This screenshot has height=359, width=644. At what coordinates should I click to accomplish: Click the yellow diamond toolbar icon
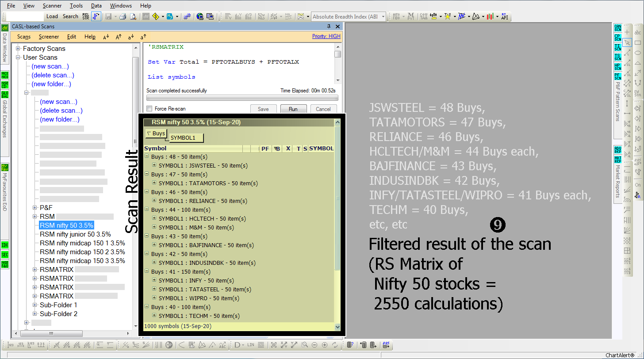[155, 16]
